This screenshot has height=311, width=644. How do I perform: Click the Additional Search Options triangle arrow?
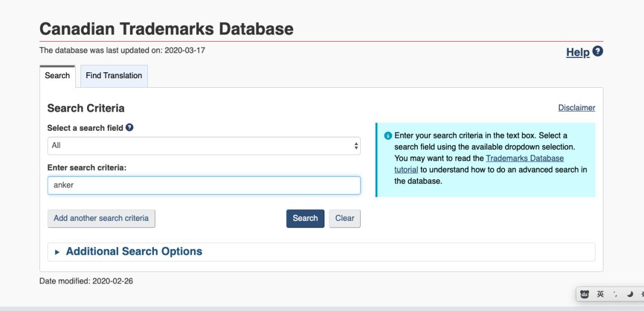pos(57,252)
